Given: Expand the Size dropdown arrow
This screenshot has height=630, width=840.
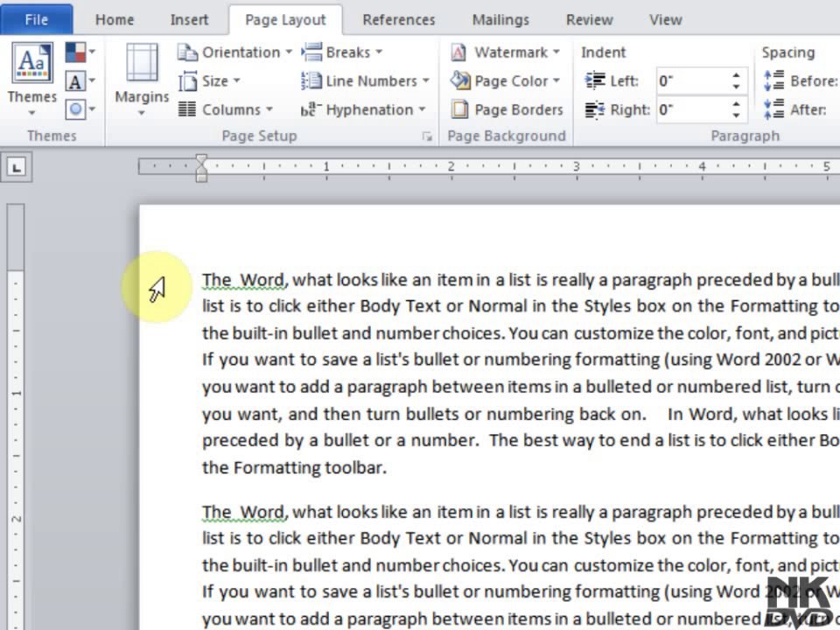Looking at the screenshot, I should pos(236,80).
